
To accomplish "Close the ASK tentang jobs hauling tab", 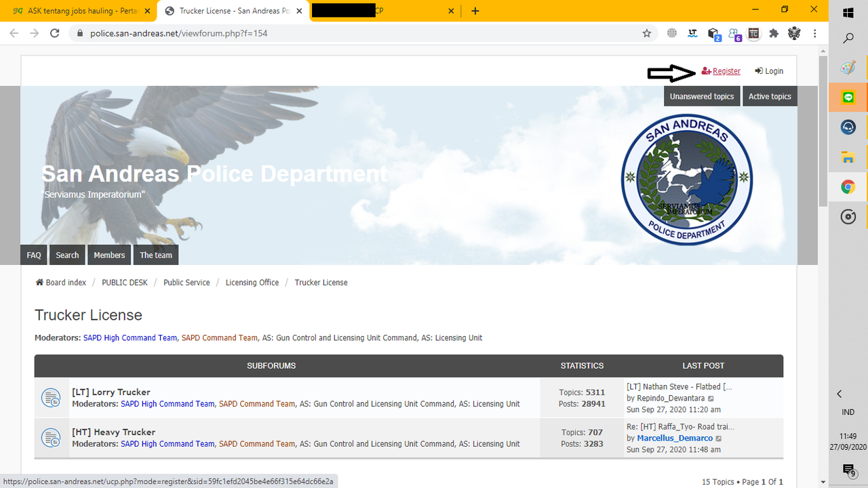I will coord(147,11).
